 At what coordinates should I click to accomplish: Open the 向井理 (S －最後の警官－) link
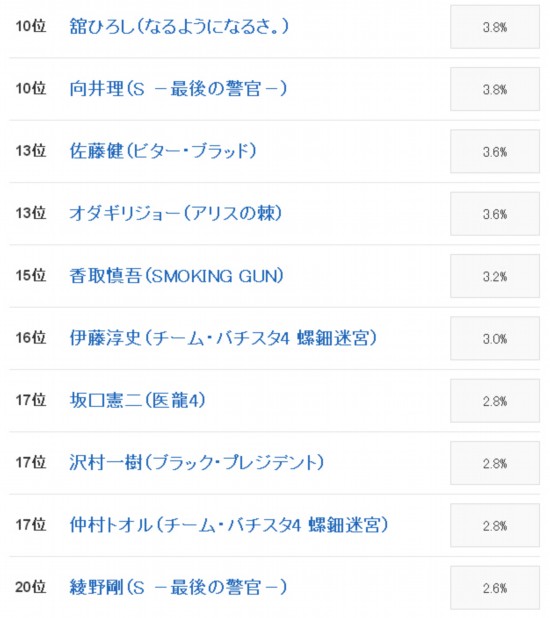click(178, 89)
